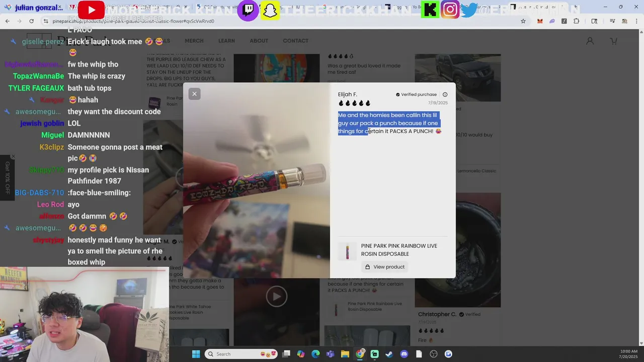Click reviewer name Elijah F.
644x362 pixels.
[x=348, y=94]
